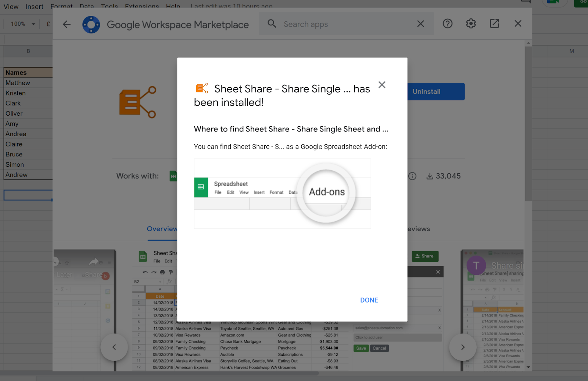The height and width of the screenshot is (381, 588).
Task: Select column B header
Action: pos(28,51)
